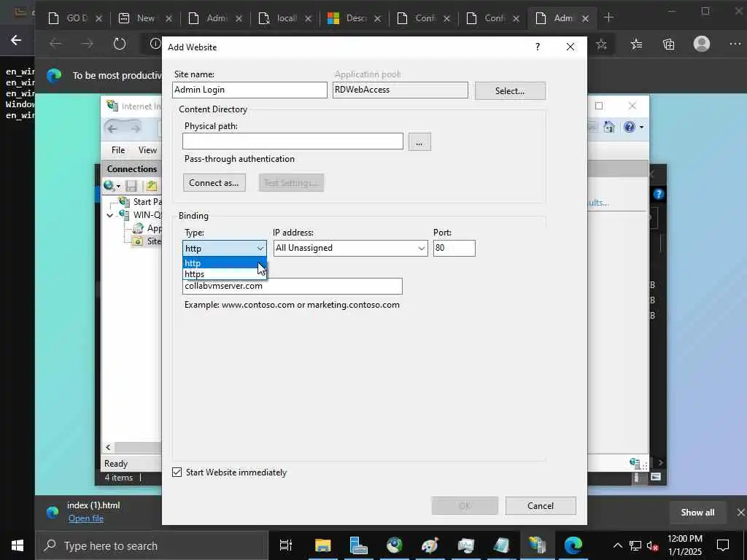The image size is (747, 560).
Task: Select the Start Page server icon in tree
Action: pos(124,201)
